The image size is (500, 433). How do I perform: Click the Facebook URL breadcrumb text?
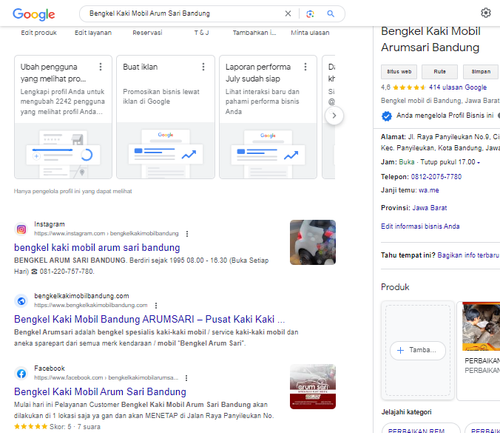pyautogui.click(x=106, y=378)
